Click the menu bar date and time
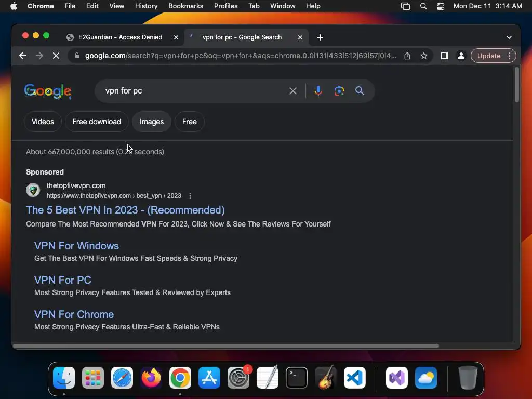This screenshot has height=399, width=532. click(487, 6)
